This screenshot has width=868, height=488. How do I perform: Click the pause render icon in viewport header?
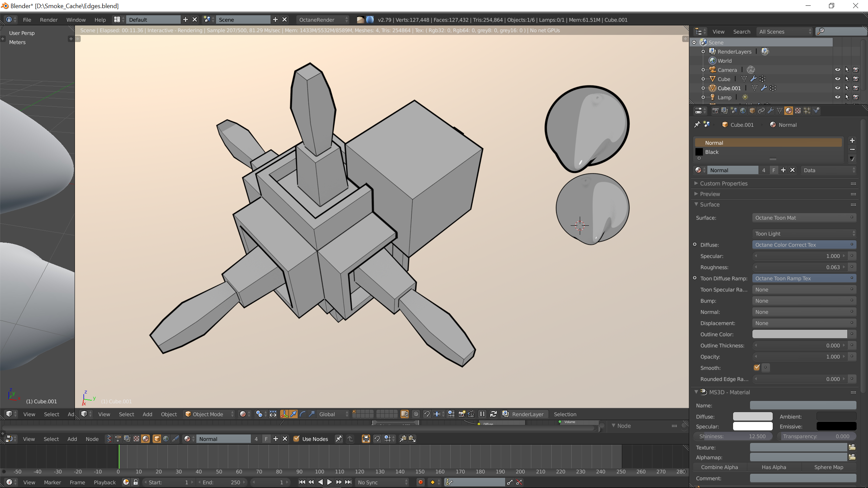[482, 414]
